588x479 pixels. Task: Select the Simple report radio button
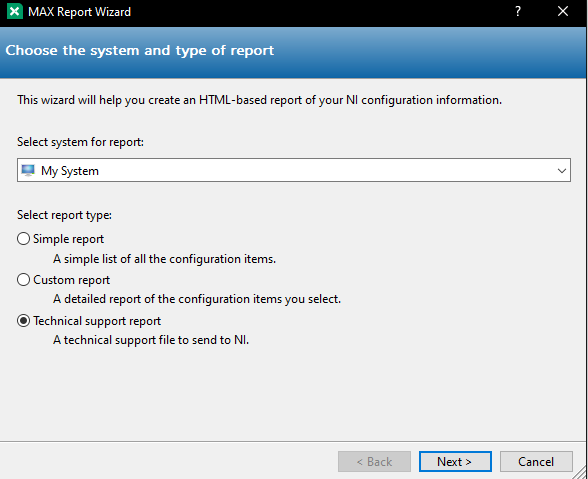(23, 239)
